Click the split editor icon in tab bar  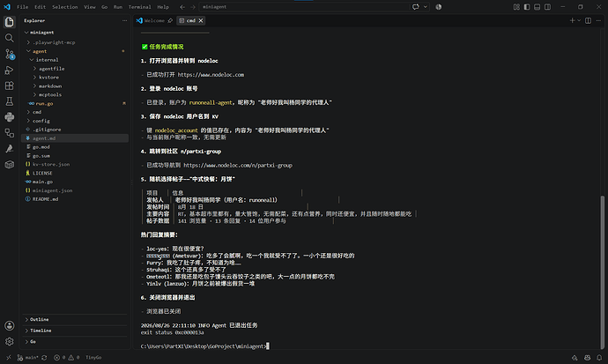(589, 20)
